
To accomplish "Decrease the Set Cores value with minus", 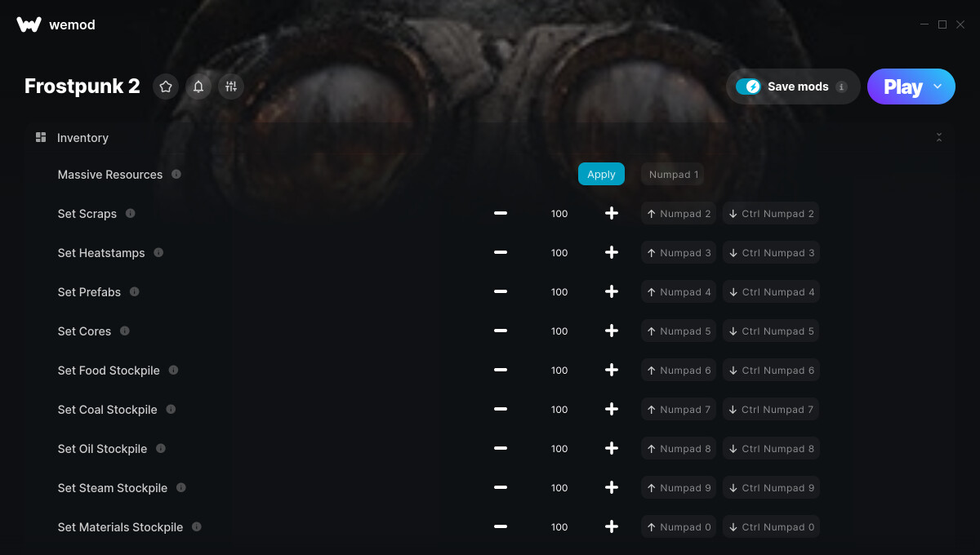I will coord(501,331).
